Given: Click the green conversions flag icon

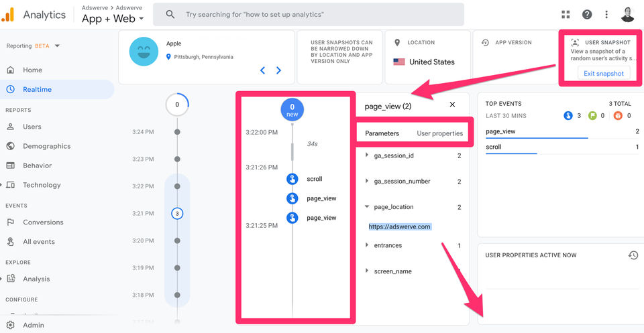Looking at the screenshot, I should tap(592, 116).
